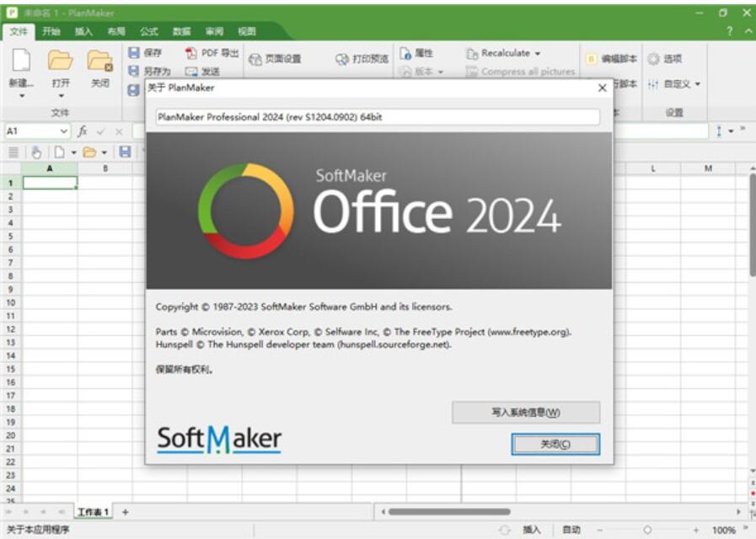
Task: Expand quick toolbar new document dropdown arrow
Action: click(x=74, y=152)
